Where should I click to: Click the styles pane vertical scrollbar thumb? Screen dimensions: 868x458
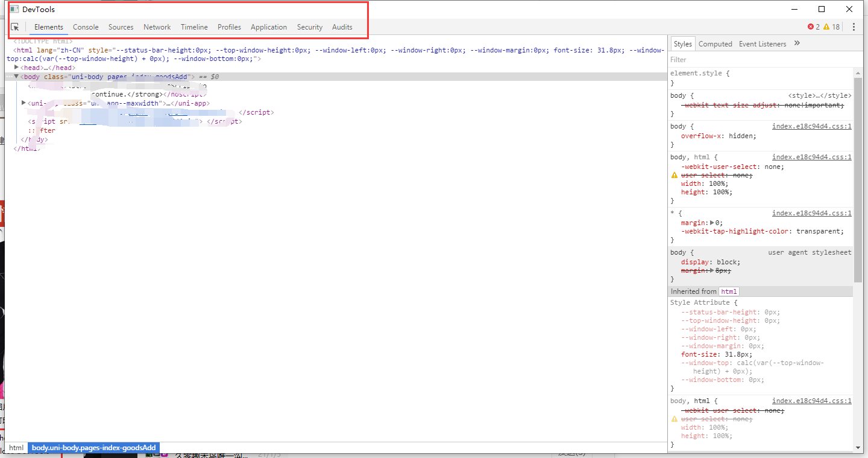pos(858,179)
